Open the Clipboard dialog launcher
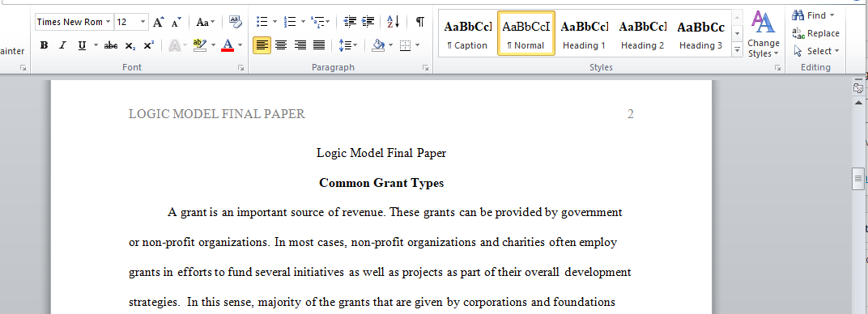 pos(23,67)
